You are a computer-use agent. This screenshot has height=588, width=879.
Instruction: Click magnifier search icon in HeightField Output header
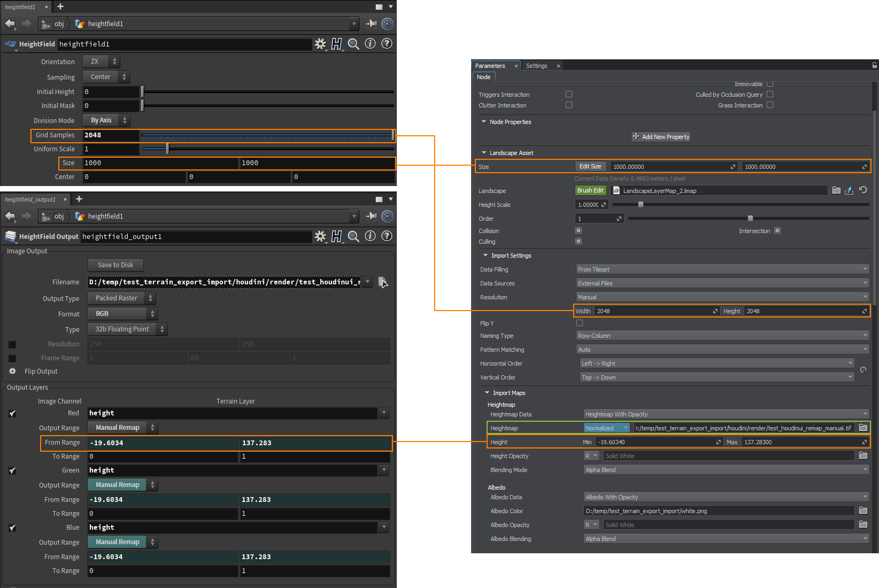[353, 236]
